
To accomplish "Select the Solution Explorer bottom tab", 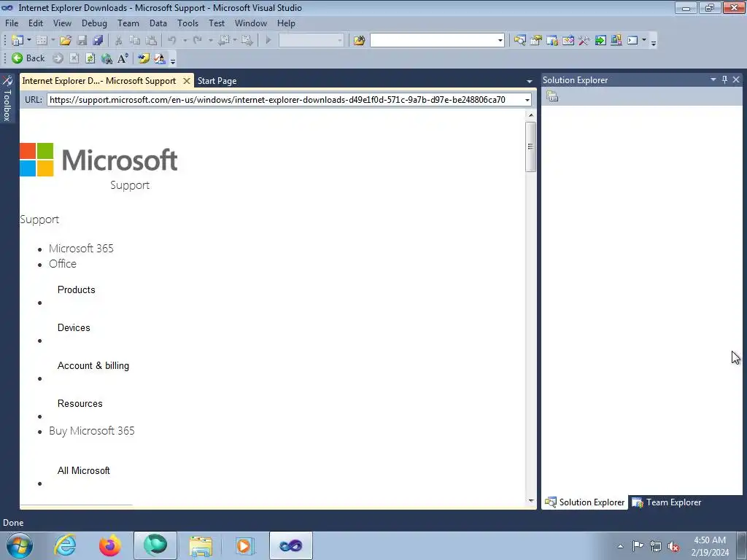I will click(584, 502).
